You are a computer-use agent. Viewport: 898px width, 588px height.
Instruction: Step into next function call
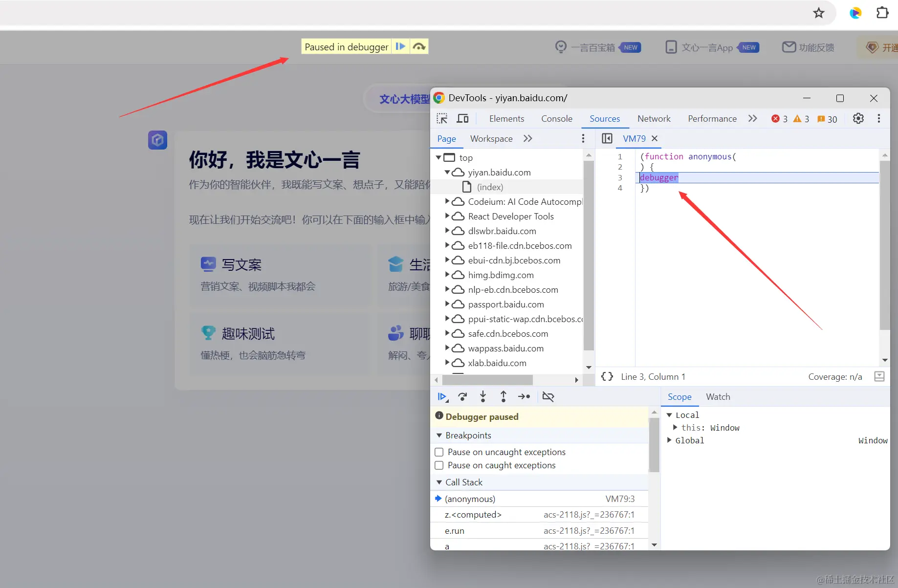[483, 396]
